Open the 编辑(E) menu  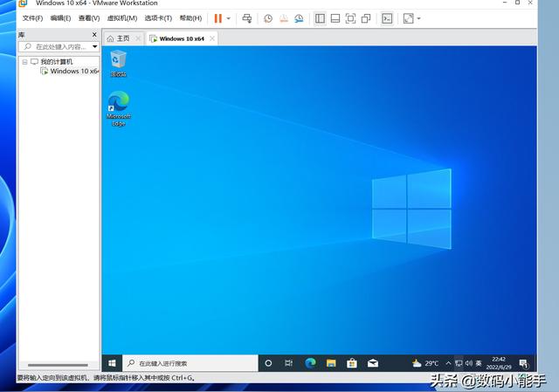tap(60, 18)
